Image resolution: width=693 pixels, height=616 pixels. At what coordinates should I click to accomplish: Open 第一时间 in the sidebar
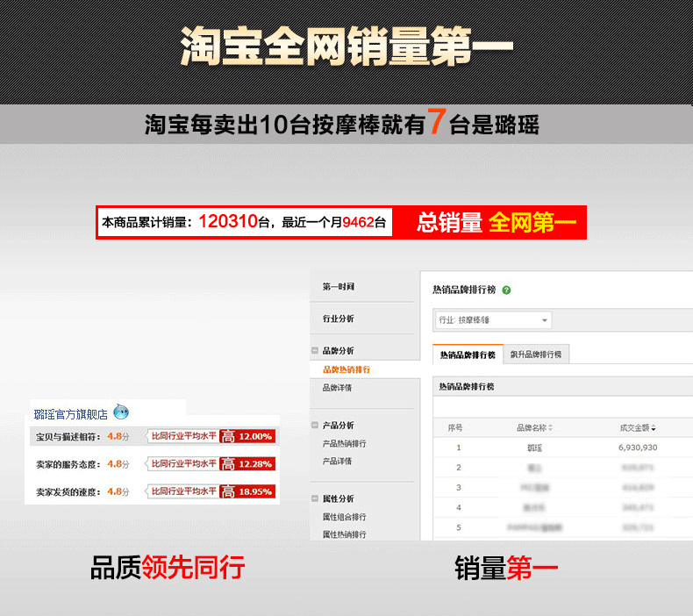pyautogui.click(x=339, y=287)
